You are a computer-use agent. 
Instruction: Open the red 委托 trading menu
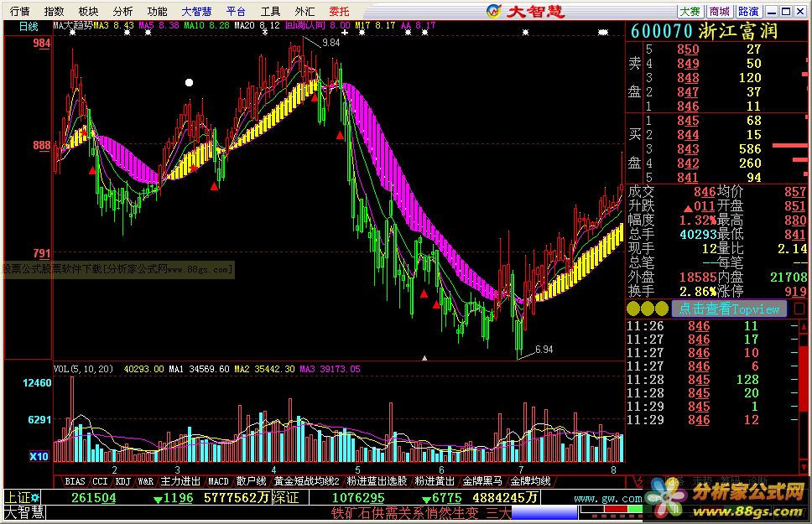pos(339,11)
